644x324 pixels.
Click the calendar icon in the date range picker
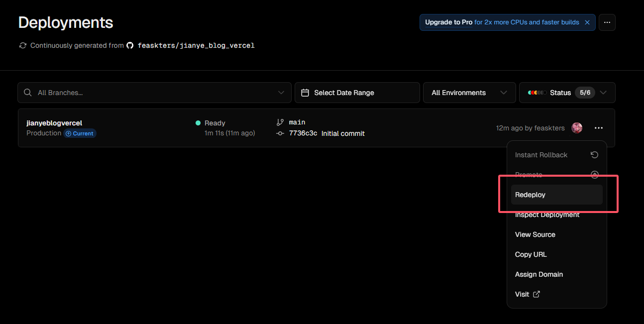[306, 93]
